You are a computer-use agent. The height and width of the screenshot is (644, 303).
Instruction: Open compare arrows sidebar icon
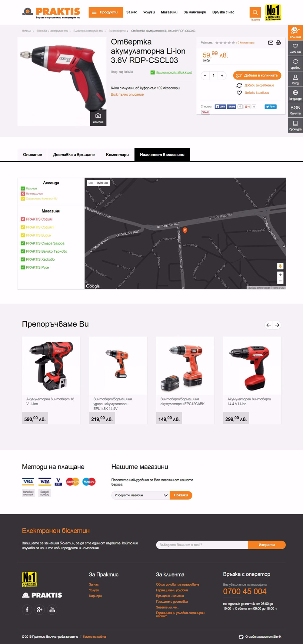295,64
